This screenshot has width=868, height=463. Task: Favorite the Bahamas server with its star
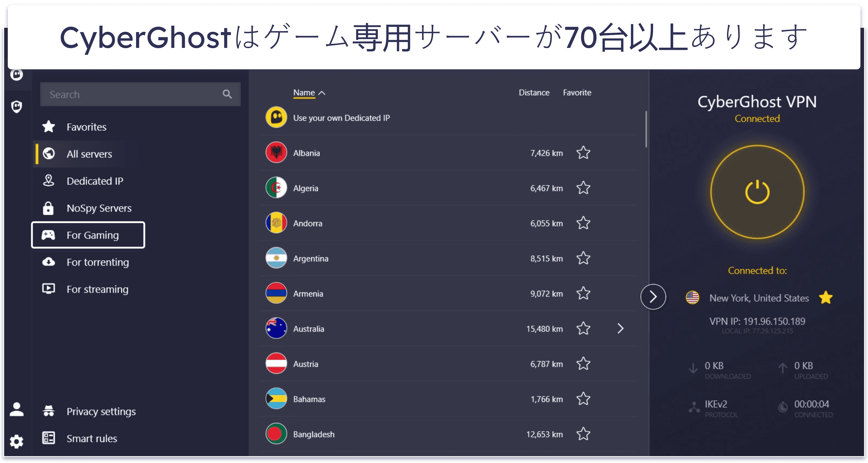click(583, 399)
